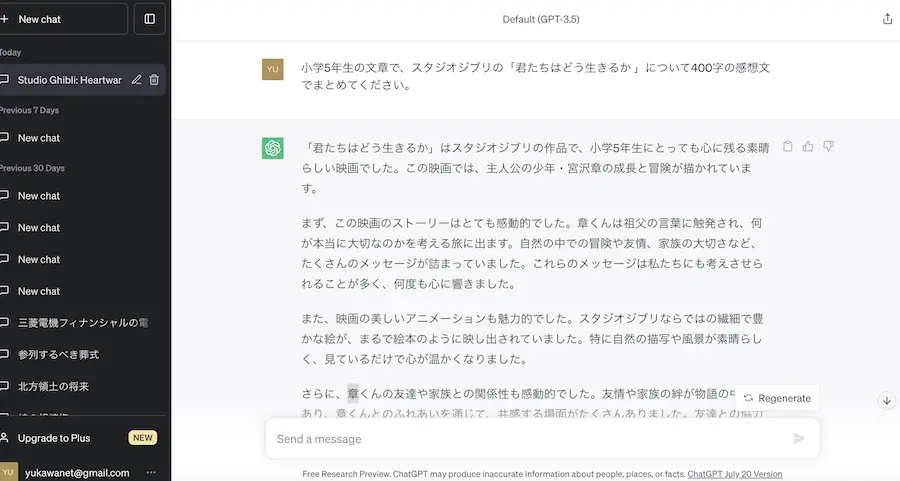Click the chat bubble icon of 北方領土の将来
The image size is (900, 481).
(x=4, y=386)
